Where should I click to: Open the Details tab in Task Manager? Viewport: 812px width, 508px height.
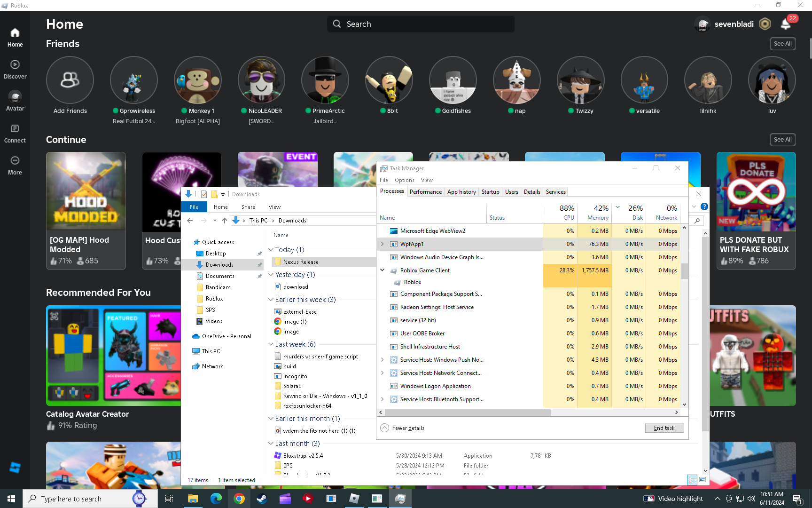tap(532, 192)
